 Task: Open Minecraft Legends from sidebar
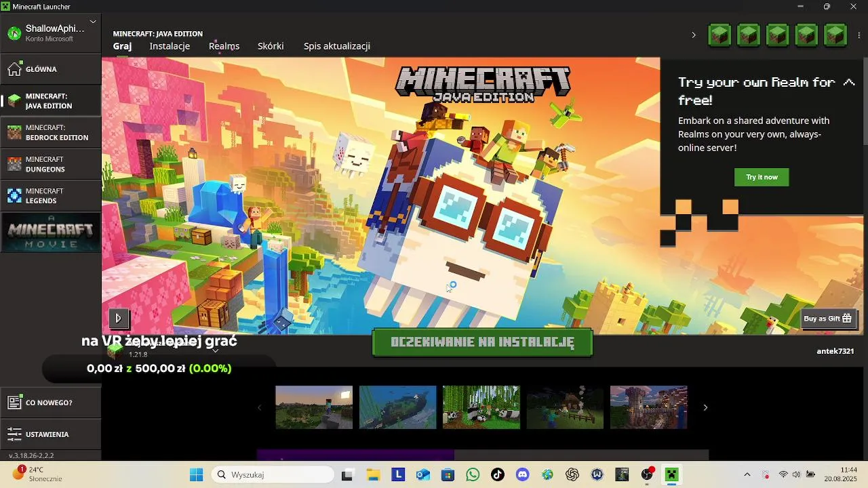pyautogui.click(x=51, y=196)
